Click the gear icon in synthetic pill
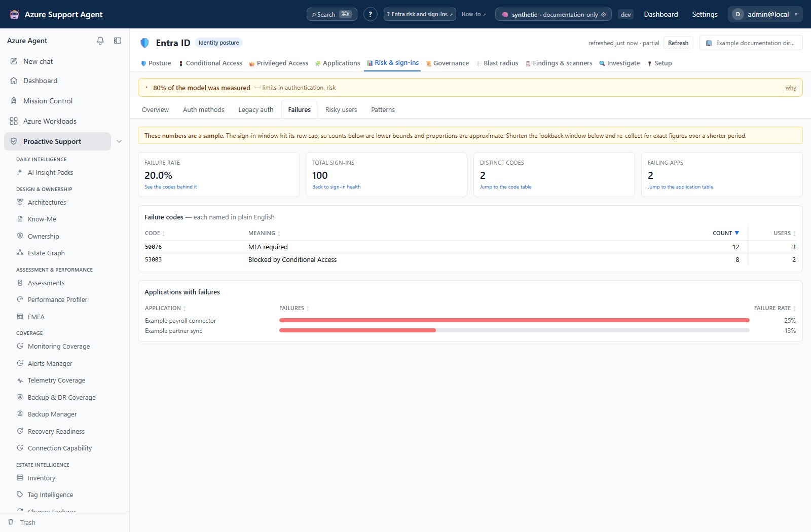811x532 pixels. click(603, 15)
